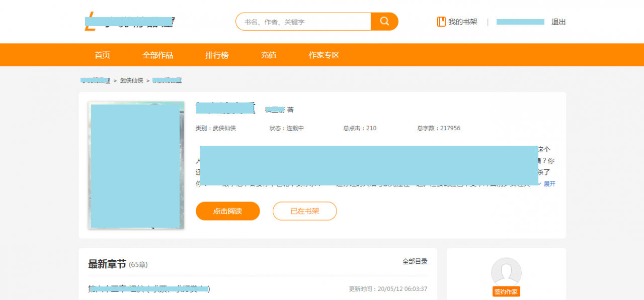Click the orange magnifier search button
The height and width of the screenshot is (300, 644).
384,22
